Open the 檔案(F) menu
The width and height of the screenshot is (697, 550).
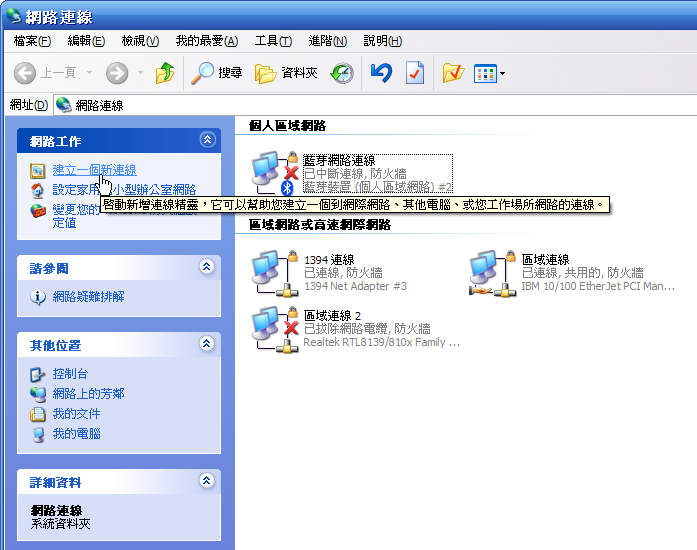tap(32, 41)
